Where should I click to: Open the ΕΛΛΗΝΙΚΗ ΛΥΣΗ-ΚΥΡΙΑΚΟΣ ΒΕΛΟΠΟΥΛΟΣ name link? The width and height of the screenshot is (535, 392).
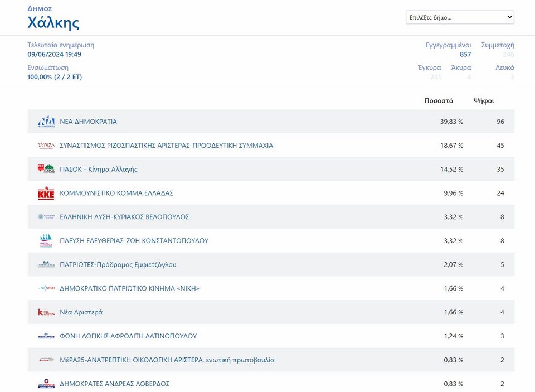coord(124,217)
